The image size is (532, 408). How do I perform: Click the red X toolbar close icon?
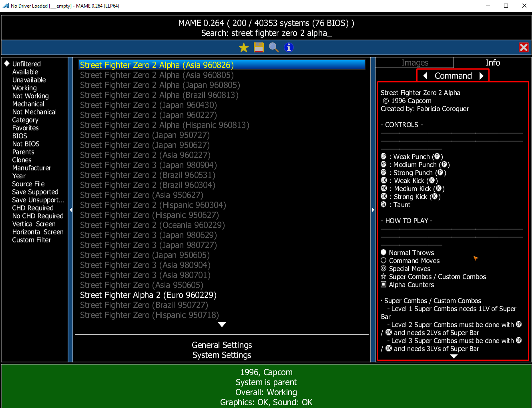coord(524,48)
